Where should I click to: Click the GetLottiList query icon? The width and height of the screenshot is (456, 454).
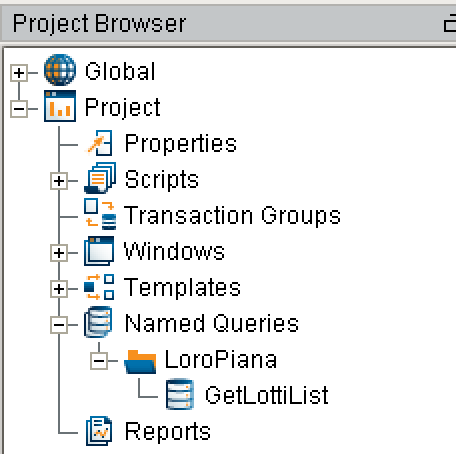click(x=180, y=394)
